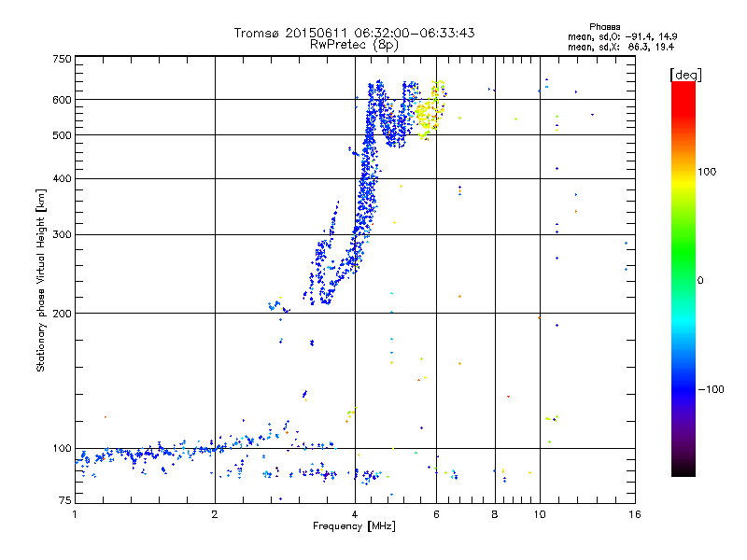Click the y-axis '750' tick label
This screenshot has width=747, height=560.
coord(62,59)
